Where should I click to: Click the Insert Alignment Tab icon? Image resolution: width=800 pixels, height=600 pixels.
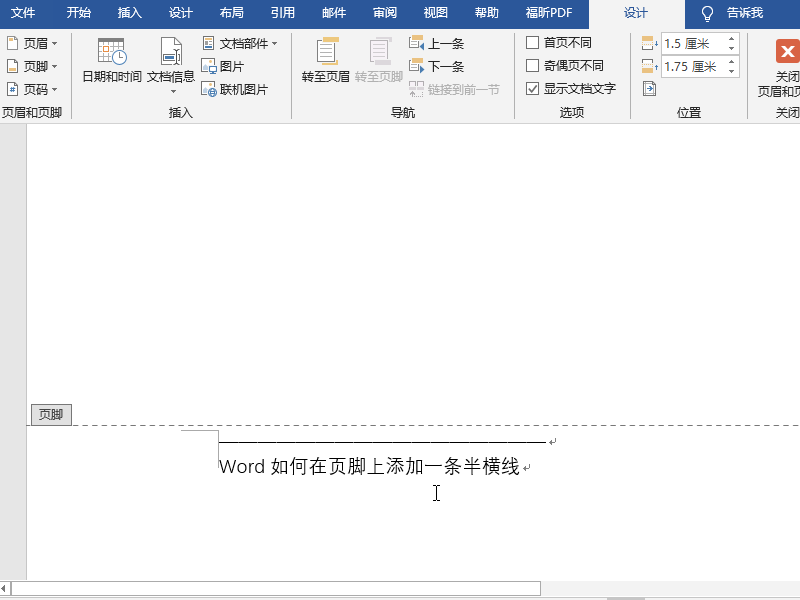point(649,89)
